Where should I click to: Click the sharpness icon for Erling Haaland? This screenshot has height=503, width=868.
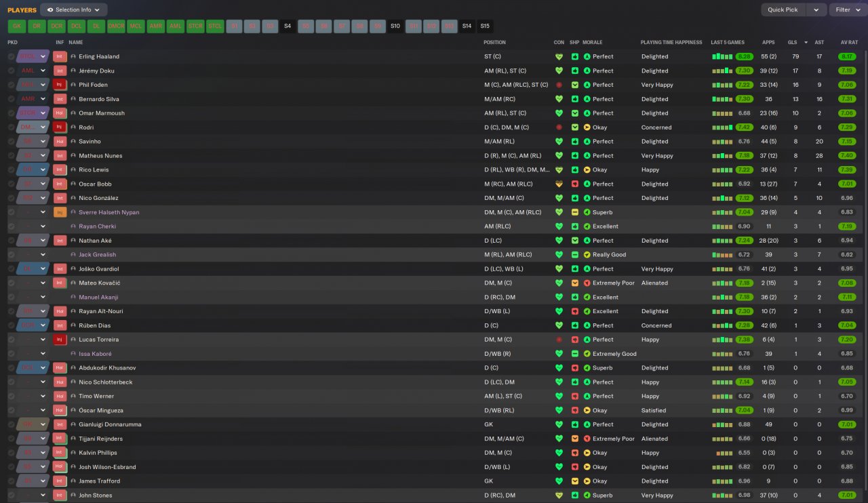click(x=574, y=56)
